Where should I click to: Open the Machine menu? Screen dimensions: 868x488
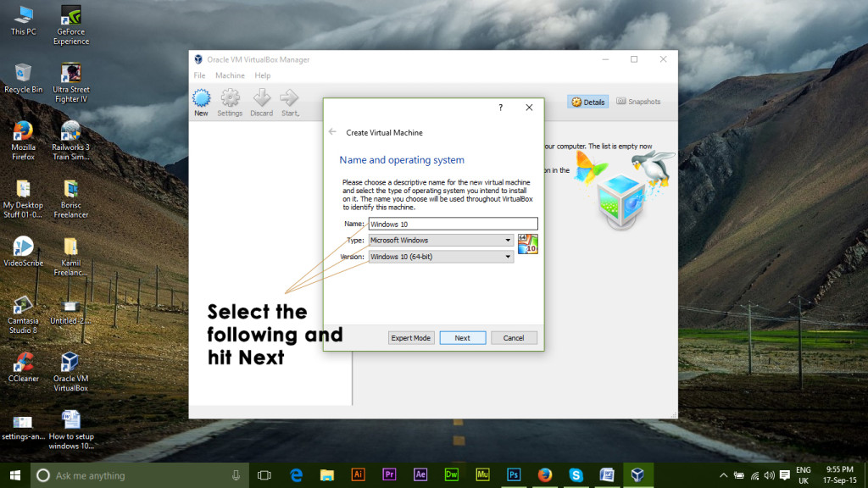coord(230,75)
